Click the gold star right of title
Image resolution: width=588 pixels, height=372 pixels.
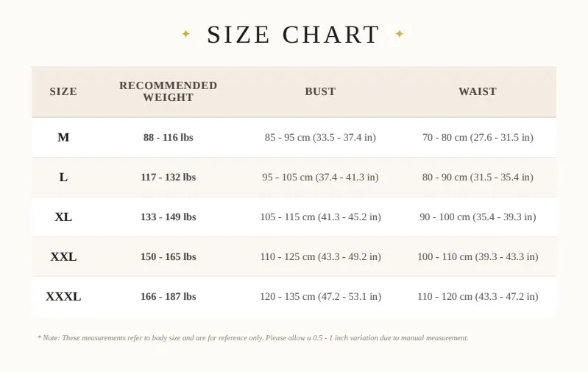pyautogui.click(x=400, y=34)
